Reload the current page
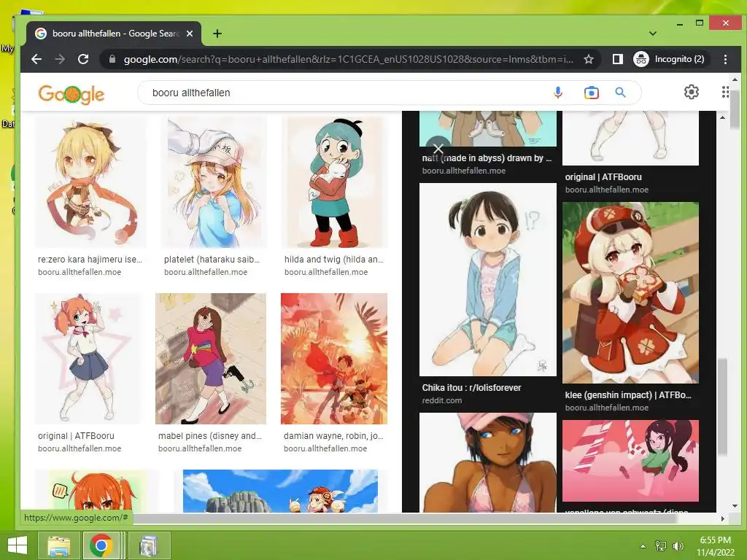This screenshot has width=747, height=560. click(x=83, y=59)
